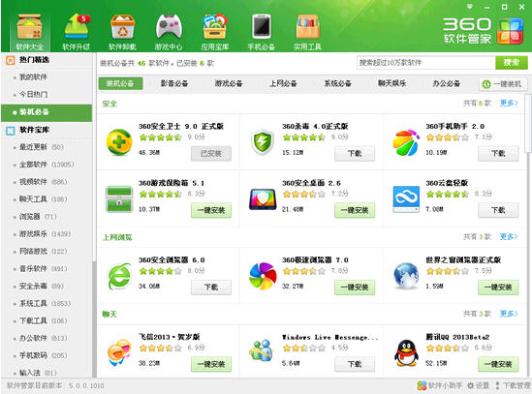Screen dimensions: 532x394
Task: Download 360云盘轻版
Action: (498, 210)
